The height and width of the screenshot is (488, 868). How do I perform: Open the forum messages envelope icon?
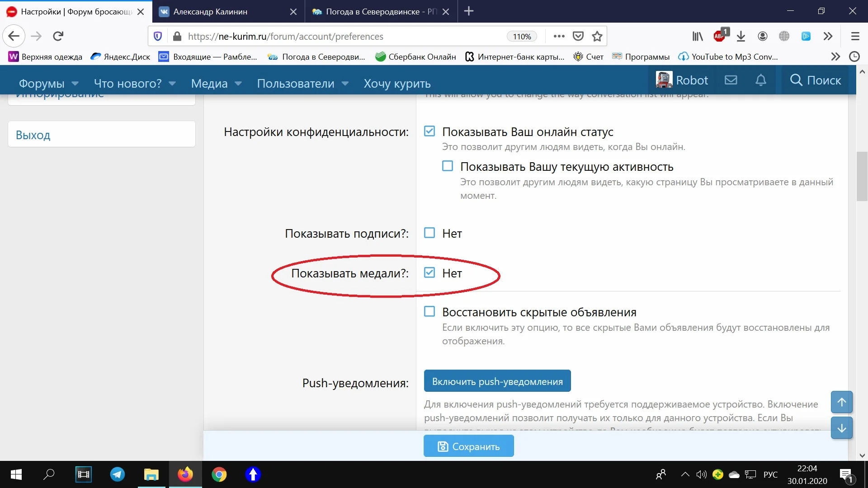[x=731, y=80]
